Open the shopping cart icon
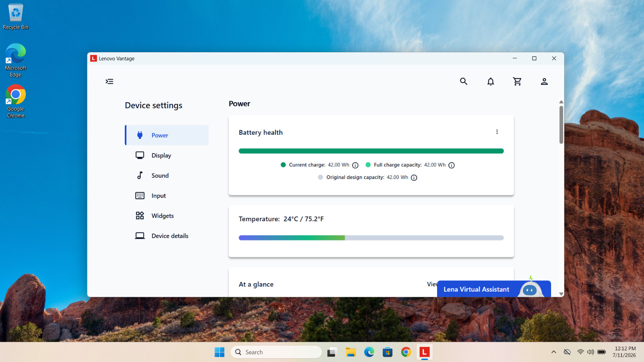644x362 pixels. tap(517, 82)
